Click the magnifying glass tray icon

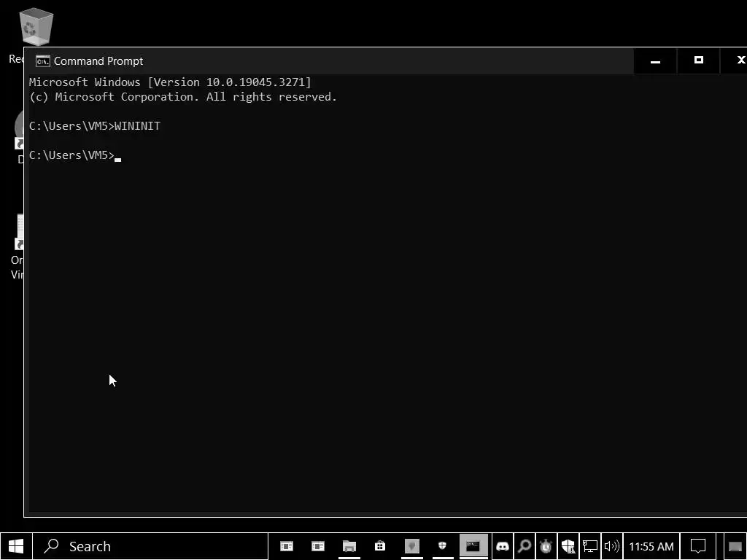[525, 546]
